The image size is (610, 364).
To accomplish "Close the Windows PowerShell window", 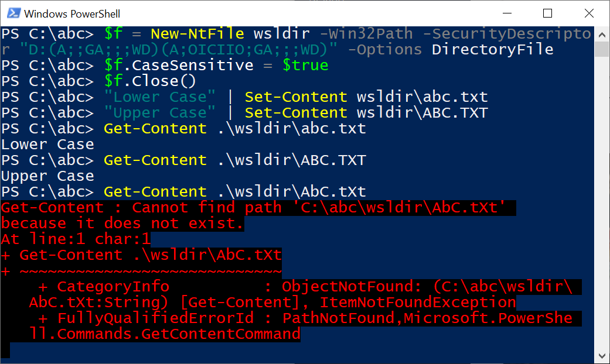I will click(589, 13).
